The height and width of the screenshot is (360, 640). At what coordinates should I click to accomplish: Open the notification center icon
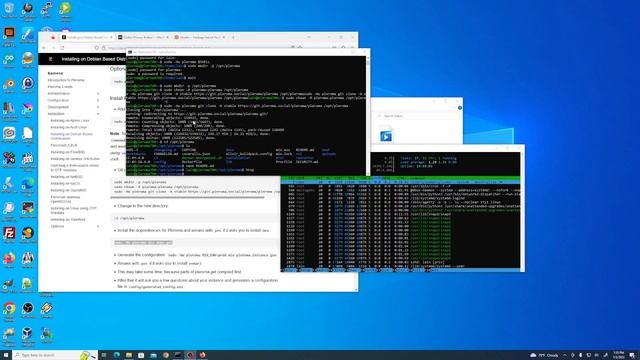coord(632,355)
